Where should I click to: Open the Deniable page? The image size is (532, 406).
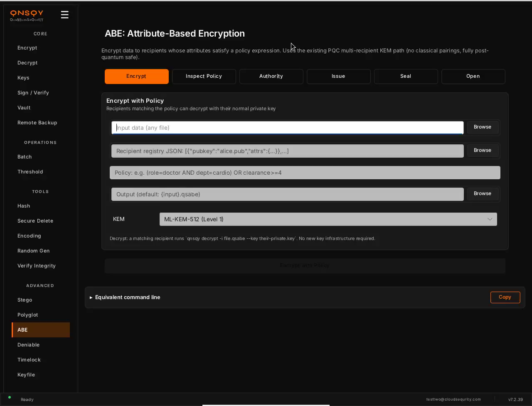pyautogui.click(x=41, y=345)
